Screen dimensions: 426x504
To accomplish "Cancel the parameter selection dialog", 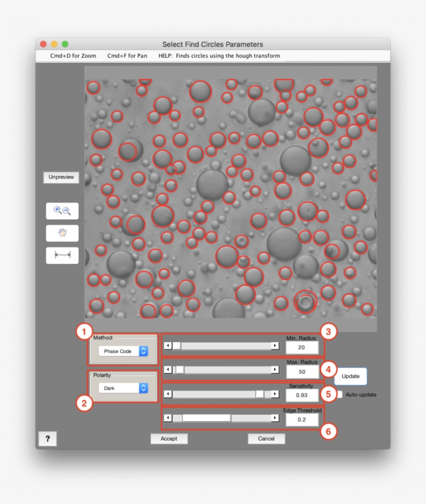I will point(267,439).
